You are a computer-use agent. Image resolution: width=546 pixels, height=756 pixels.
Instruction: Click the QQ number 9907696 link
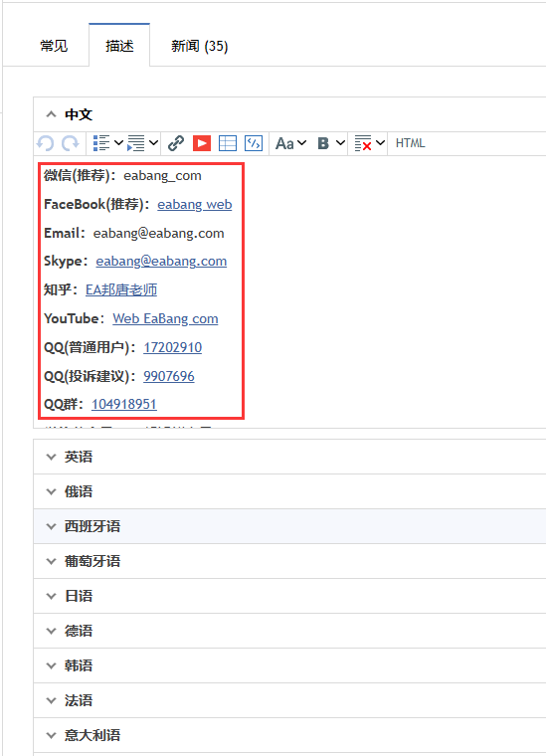coord(169,376)
